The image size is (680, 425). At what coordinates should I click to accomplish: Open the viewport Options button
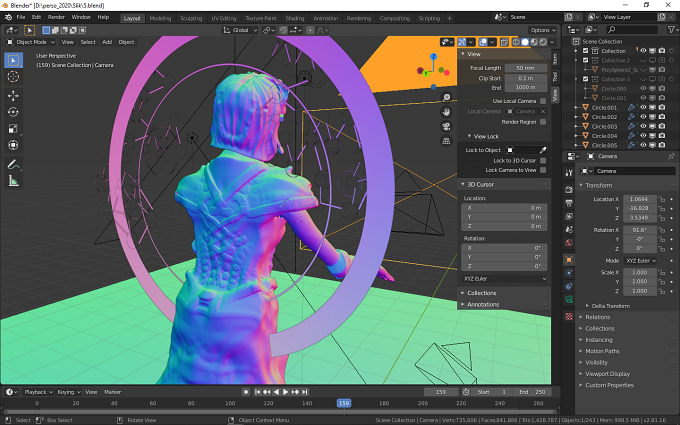click(x=543, y=30)
